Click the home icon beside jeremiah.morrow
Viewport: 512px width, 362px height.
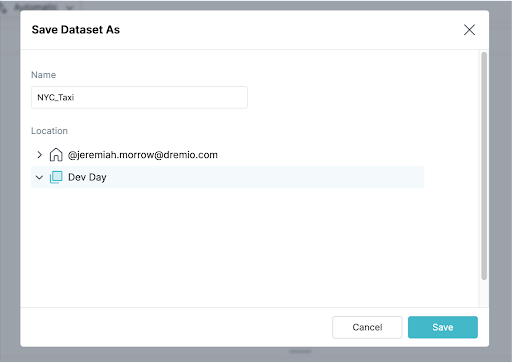pos(56,155)
